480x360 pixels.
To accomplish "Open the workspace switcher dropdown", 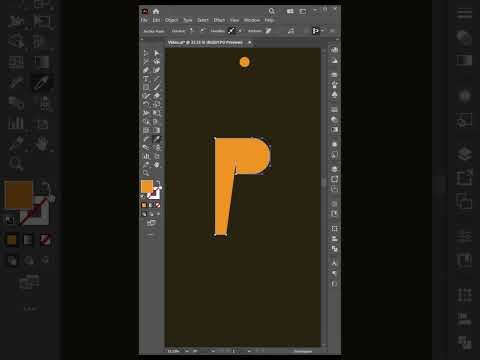I will pyautogui.click(x=303, y=11).
